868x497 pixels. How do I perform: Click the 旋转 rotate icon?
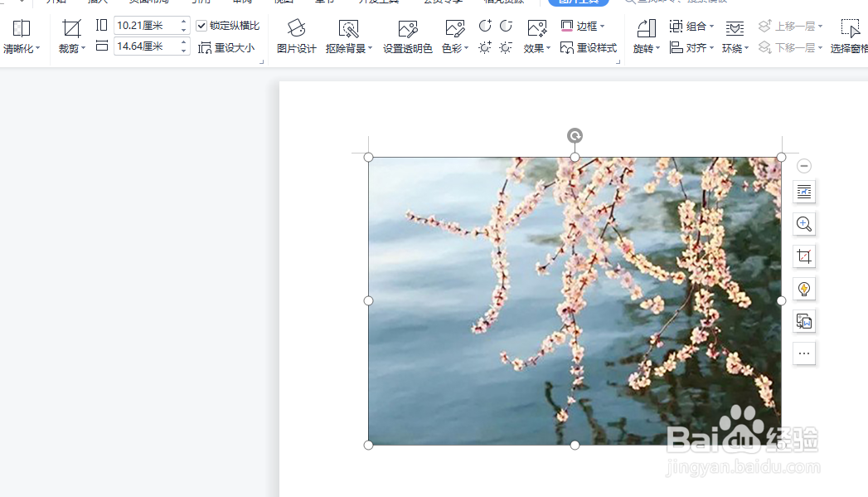(646, 29)
